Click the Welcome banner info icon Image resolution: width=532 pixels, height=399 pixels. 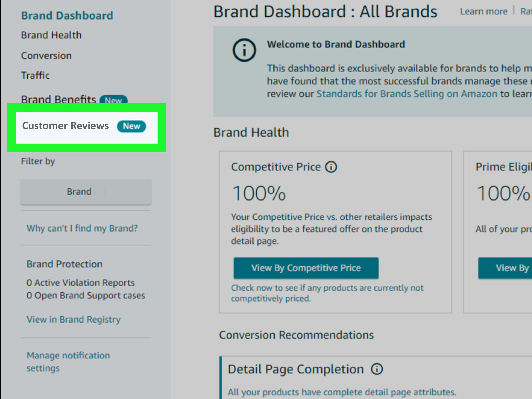244,50
